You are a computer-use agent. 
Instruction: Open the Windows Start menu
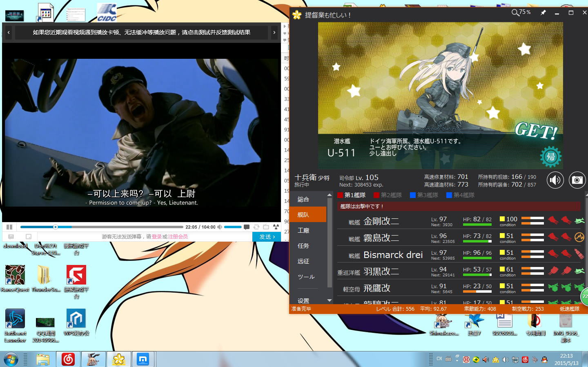tap(11, 360)
